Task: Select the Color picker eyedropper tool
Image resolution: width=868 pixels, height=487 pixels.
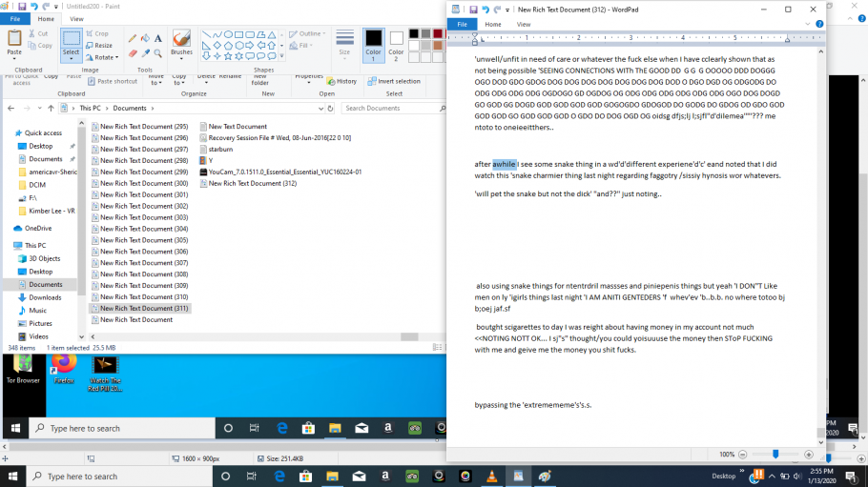Action: tap(145, 53)
